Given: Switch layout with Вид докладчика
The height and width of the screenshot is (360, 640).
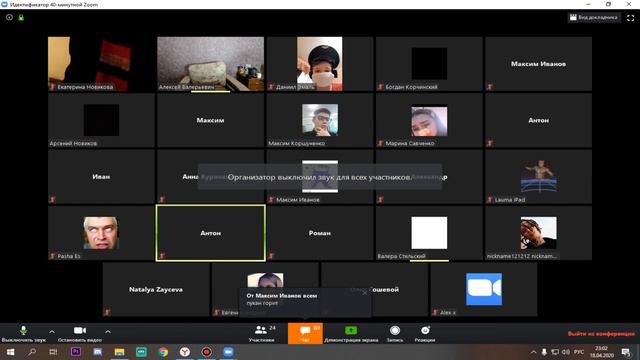Looking at the screenshot, I should tap(594, 18).
